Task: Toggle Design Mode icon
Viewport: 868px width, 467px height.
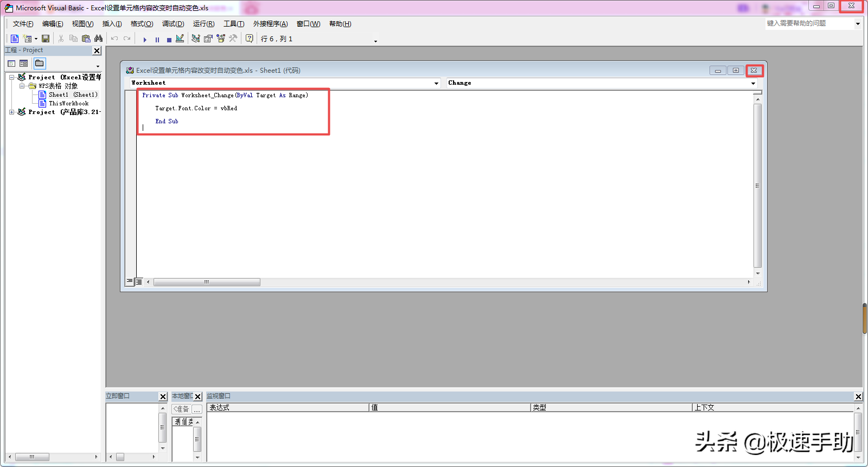Action: [x=180, y=39]
